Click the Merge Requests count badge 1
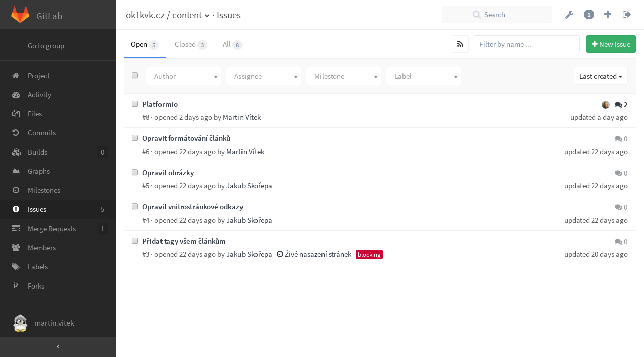 pyautogui.click(x=102, y=229)
